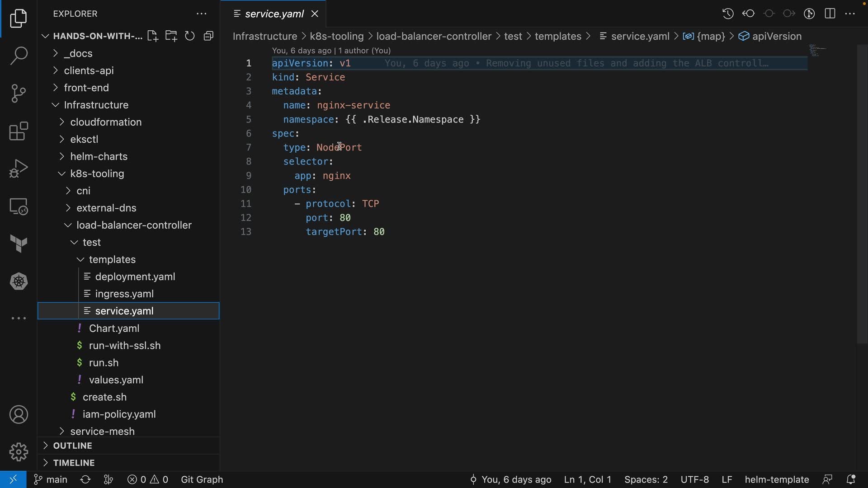Refresh the Explorer file tree
Screen dimensions: 868x488
click(x=190, y=36)
